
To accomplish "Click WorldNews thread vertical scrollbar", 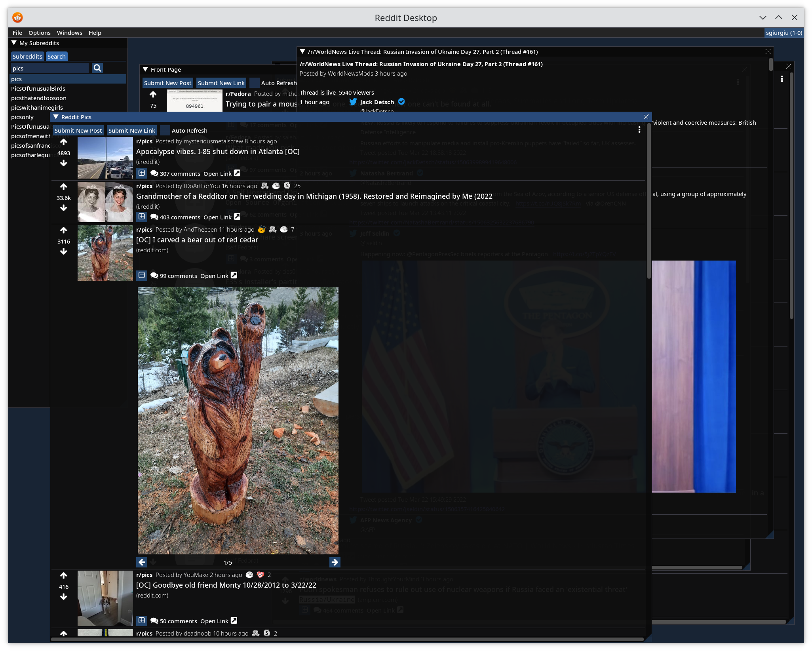I will point(771,65).
